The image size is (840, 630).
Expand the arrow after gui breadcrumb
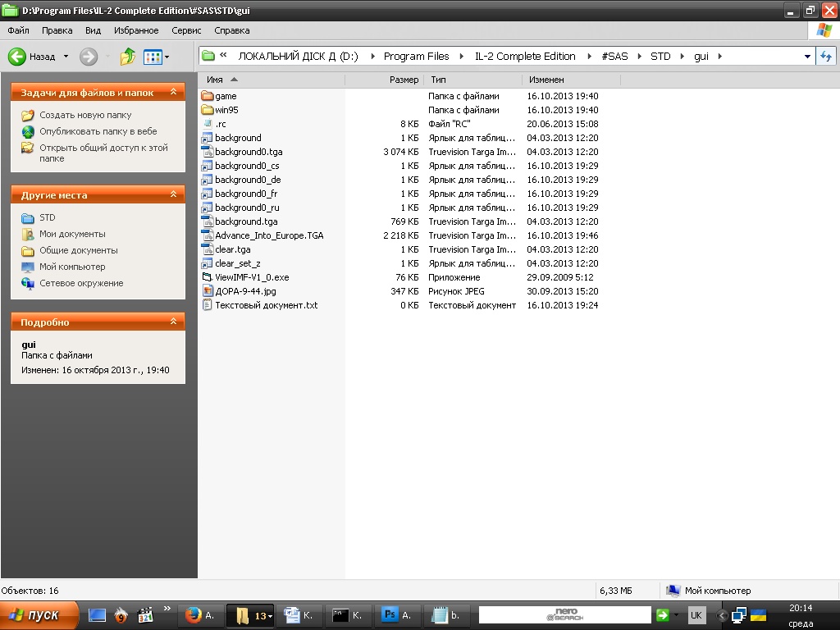point(720,57)
